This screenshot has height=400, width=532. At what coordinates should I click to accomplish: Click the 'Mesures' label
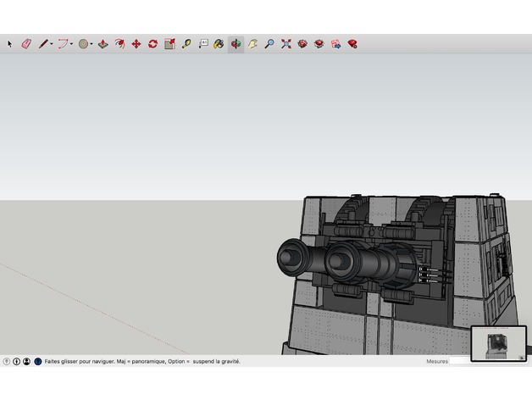coord(437,361)
